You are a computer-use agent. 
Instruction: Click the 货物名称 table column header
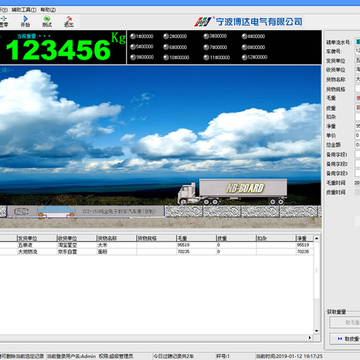click(x=116, y=238)
